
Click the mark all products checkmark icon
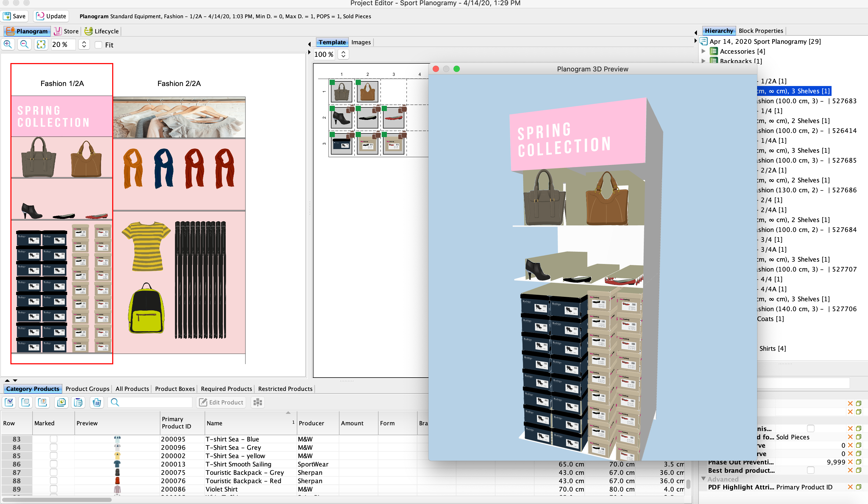click(x=9, y=402)
